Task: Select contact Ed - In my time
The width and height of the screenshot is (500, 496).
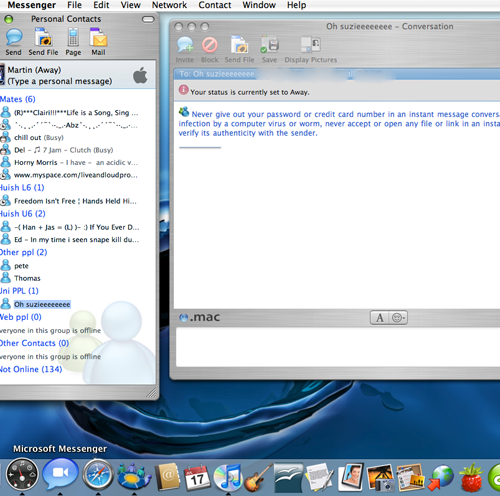Action: pos(77,240)
